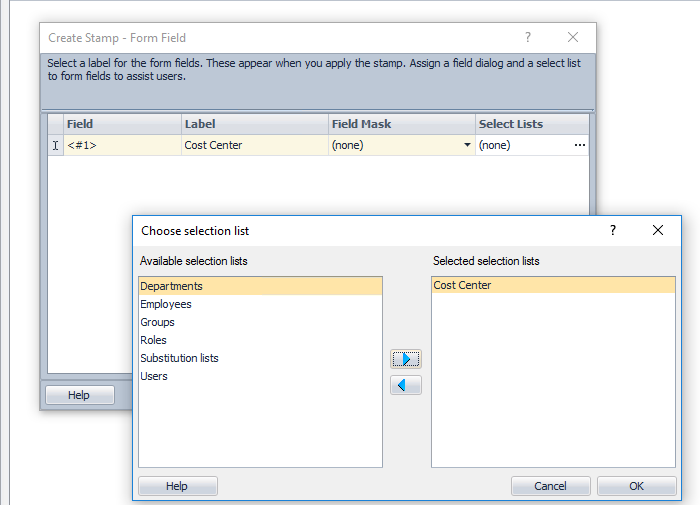Click the question mark in Create Stamp title bar

528,37
